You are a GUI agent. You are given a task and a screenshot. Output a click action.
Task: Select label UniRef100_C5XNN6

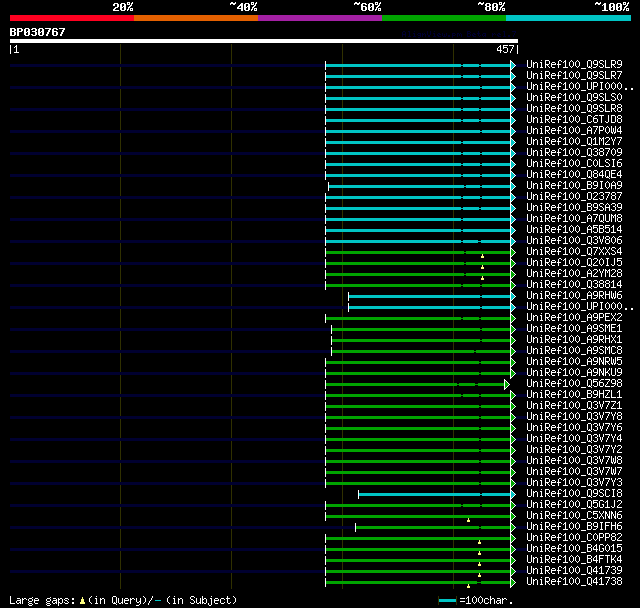point(574,516)
